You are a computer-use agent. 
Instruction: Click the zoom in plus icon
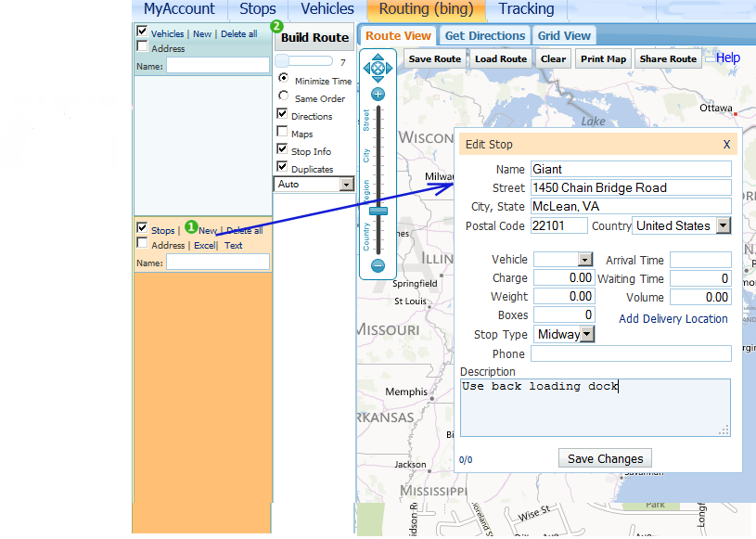pyautogui.click(x=378, y=94)
